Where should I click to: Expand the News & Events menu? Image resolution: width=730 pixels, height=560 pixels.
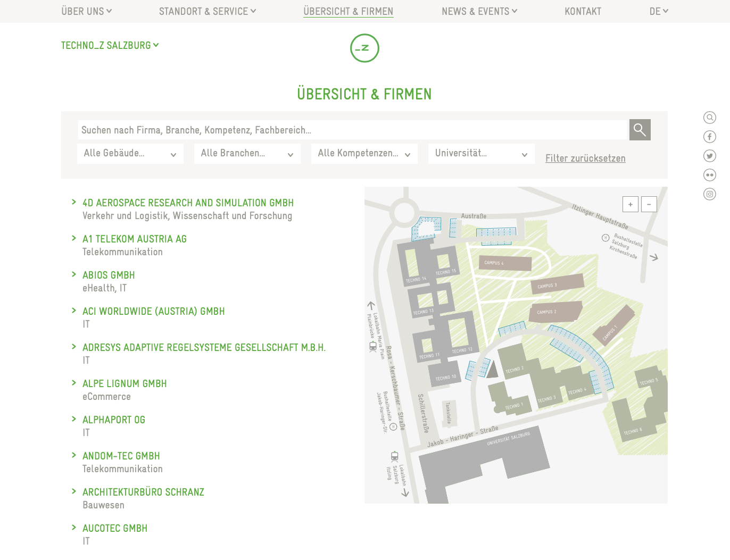[x=479, y=11]
